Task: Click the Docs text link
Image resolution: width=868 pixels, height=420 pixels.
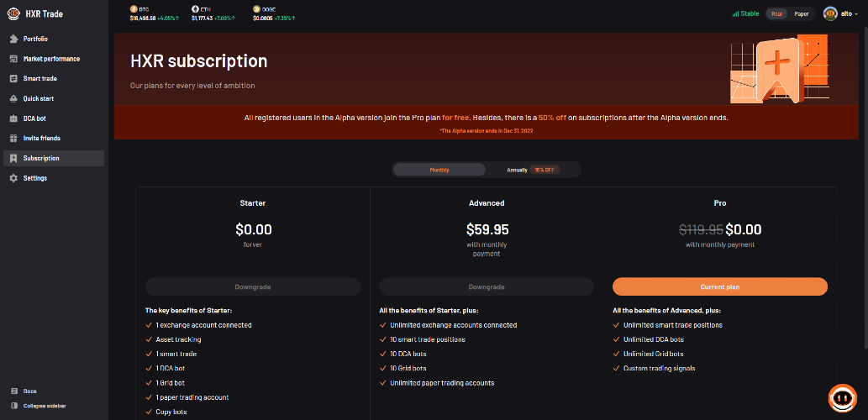Action: pyautogui.click(x=30, y=391)
